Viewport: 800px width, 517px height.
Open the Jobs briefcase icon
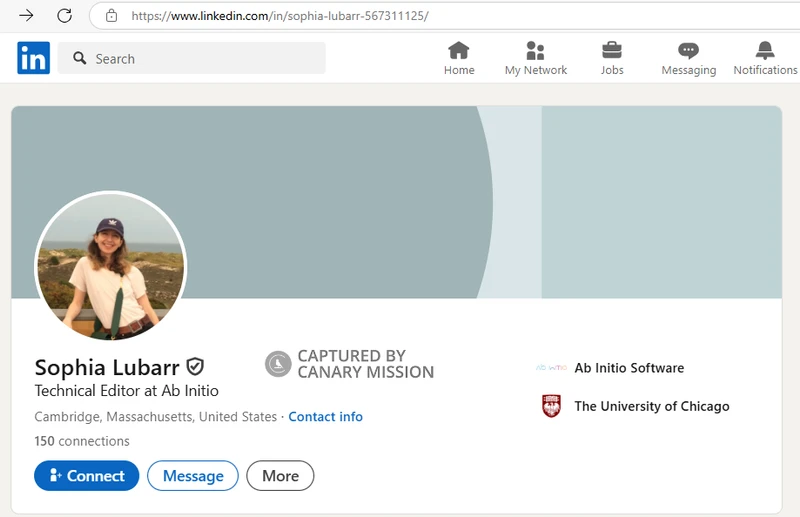[612, 51]
